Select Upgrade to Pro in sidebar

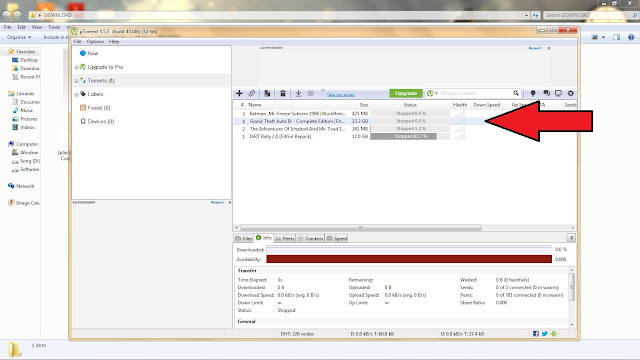pos(105,67)
